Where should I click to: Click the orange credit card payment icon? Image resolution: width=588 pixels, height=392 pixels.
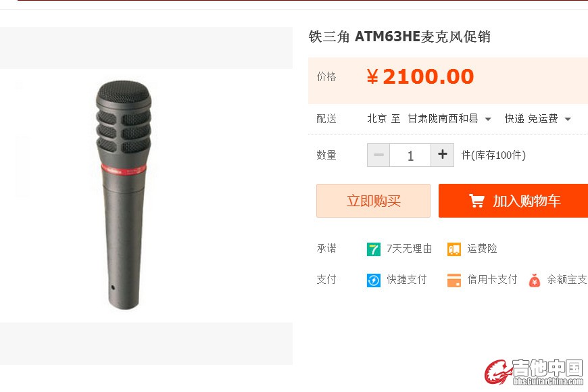coord(454,280)
